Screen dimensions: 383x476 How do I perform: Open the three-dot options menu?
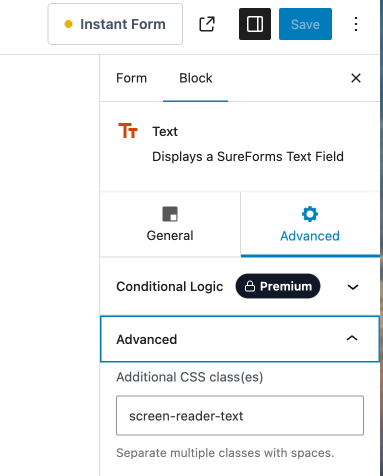356,24
